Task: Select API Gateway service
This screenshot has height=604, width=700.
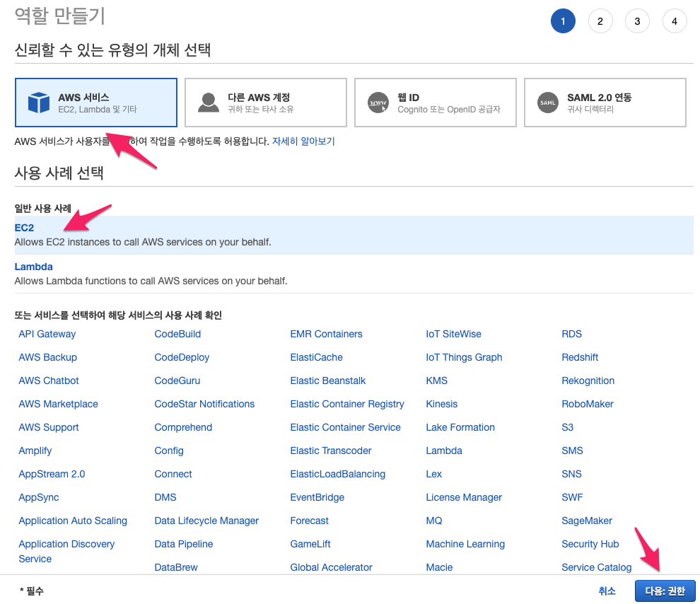Action: 47,334
